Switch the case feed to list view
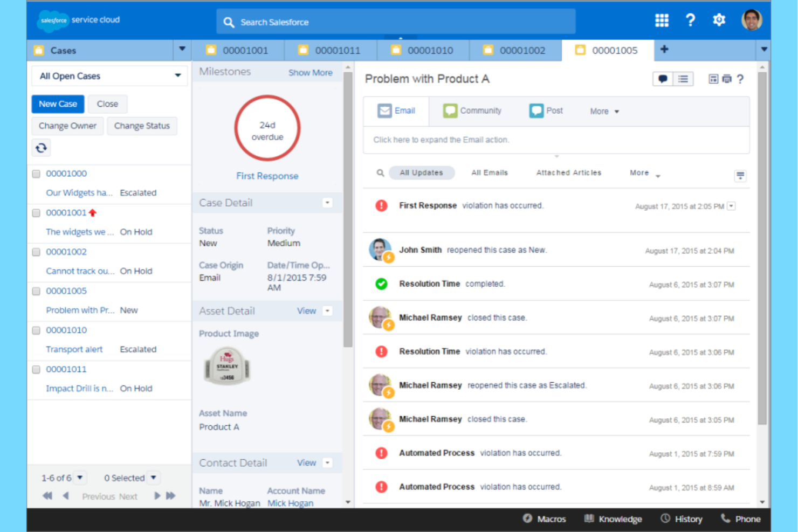 [683, 79]
